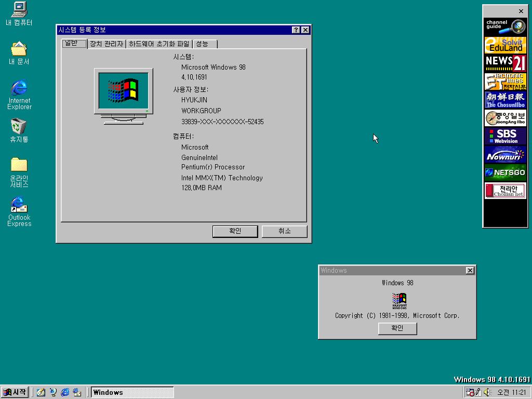Open the Chosun Ilbo channel
Image resolution: width=532 pixels, height=399 pixels.
[505, 100]
